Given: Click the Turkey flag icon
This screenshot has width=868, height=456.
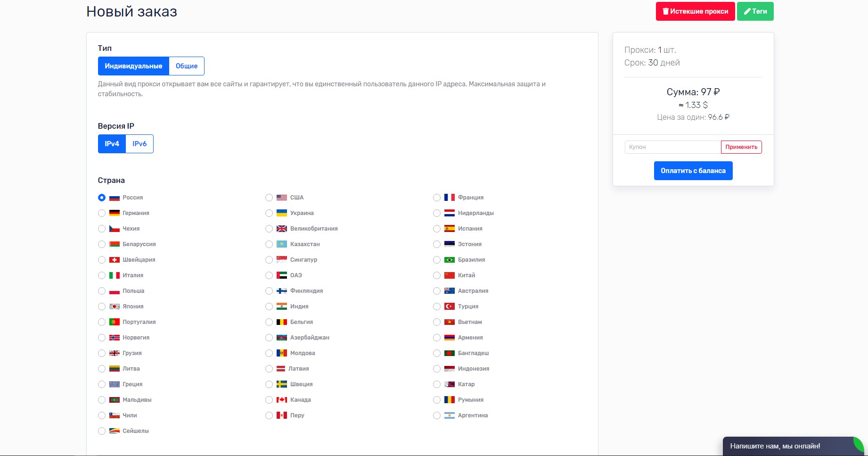Looking at the screenshot, I should pyautogui.click(x=449, y=307).
